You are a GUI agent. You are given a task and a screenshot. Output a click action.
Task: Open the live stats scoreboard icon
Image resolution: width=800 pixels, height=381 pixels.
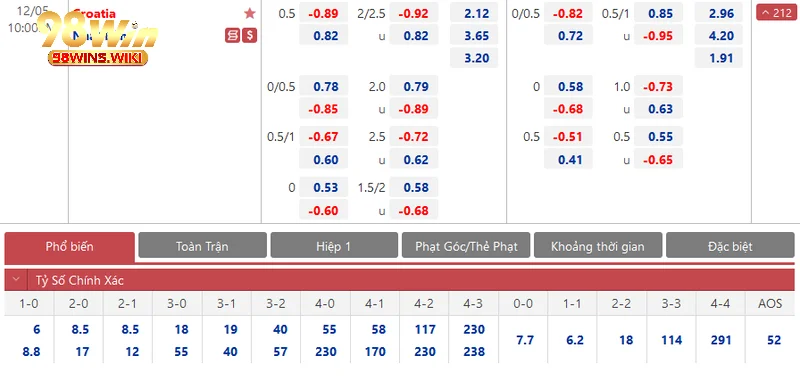(x=232, y=35)
